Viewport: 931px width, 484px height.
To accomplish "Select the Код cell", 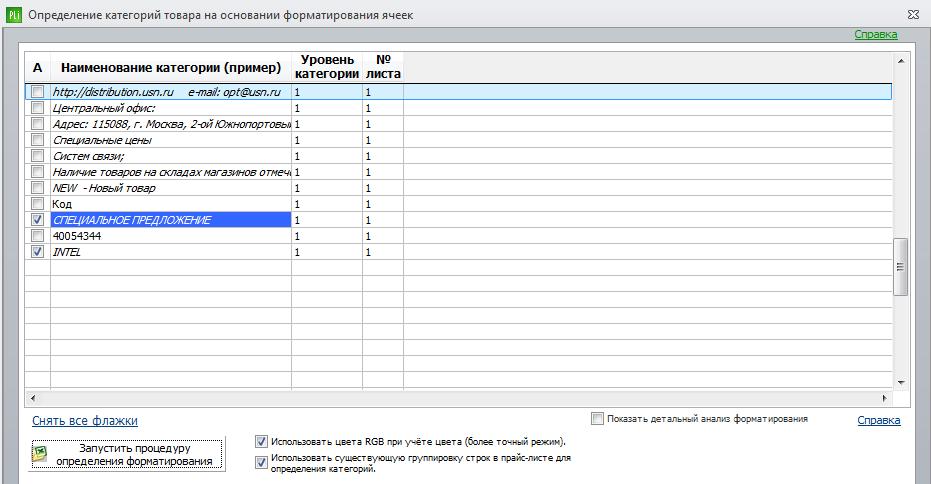I will tap(171, 204).
